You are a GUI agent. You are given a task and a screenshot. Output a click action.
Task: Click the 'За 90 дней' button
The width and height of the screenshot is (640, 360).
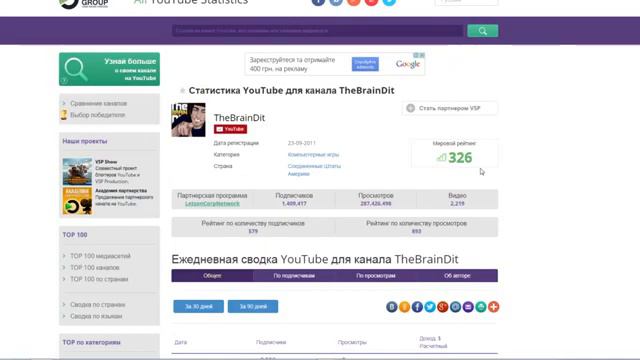point(253,306)
